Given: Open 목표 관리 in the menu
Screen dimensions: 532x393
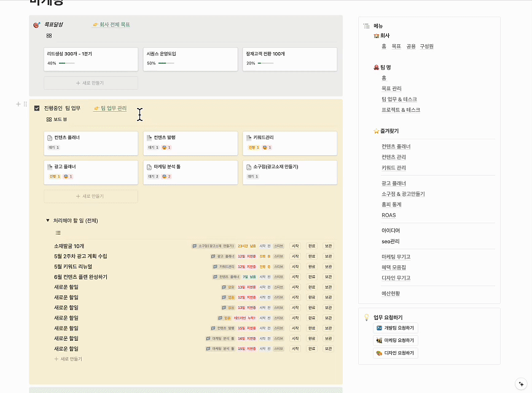Looking at the screenshot, I should pyautogui.click(x=391, y=88).
